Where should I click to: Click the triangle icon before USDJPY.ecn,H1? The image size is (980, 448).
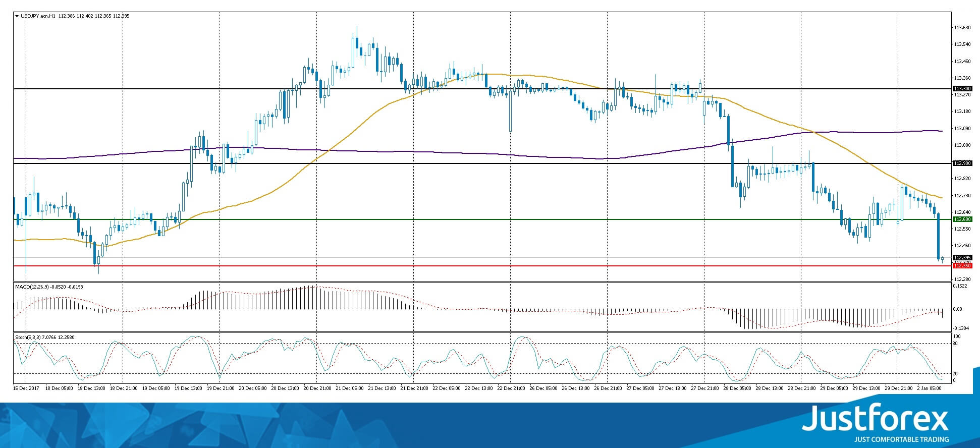[x=17, y=16]
